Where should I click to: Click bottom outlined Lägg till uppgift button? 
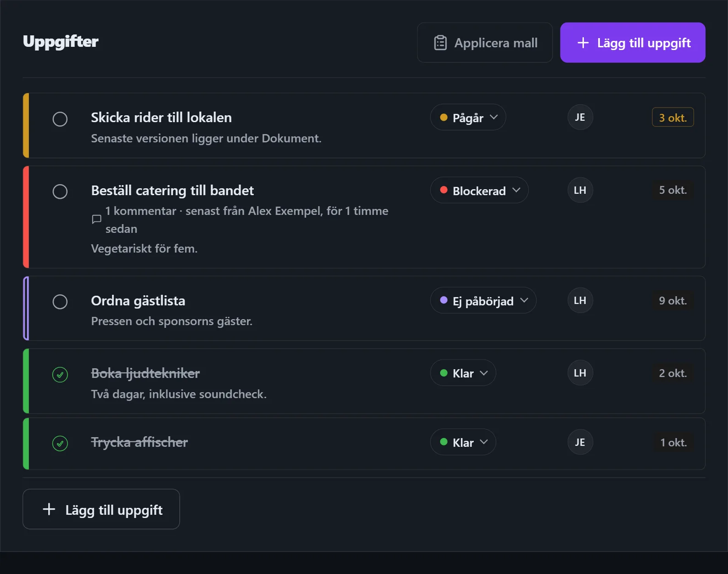click(101, 509)
